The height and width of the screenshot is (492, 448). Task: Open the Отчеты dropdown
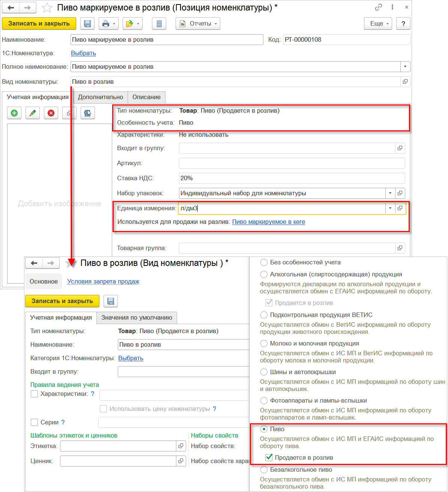point(198,23)
